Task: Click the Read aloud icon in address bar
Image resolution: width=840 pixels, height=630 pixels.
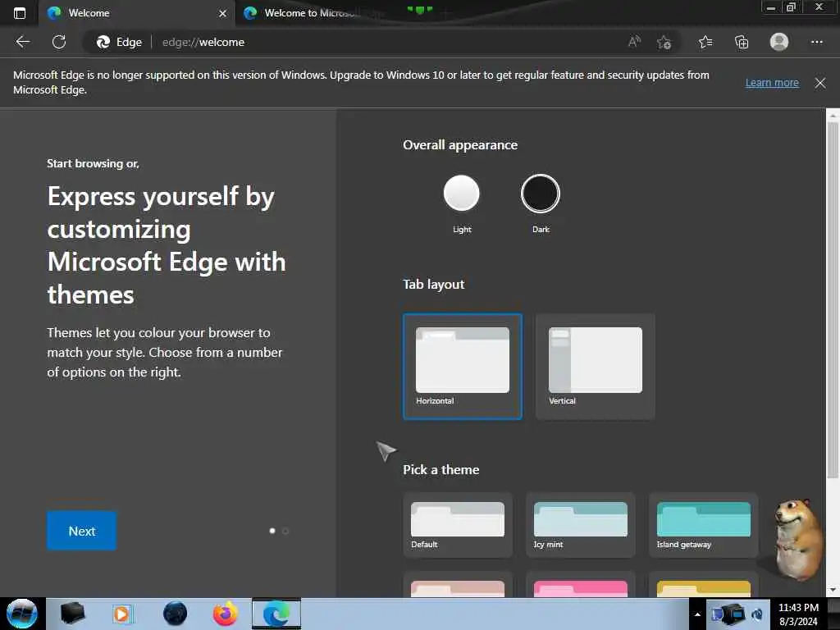Action: pyautogui.click(x=634, y=42)
